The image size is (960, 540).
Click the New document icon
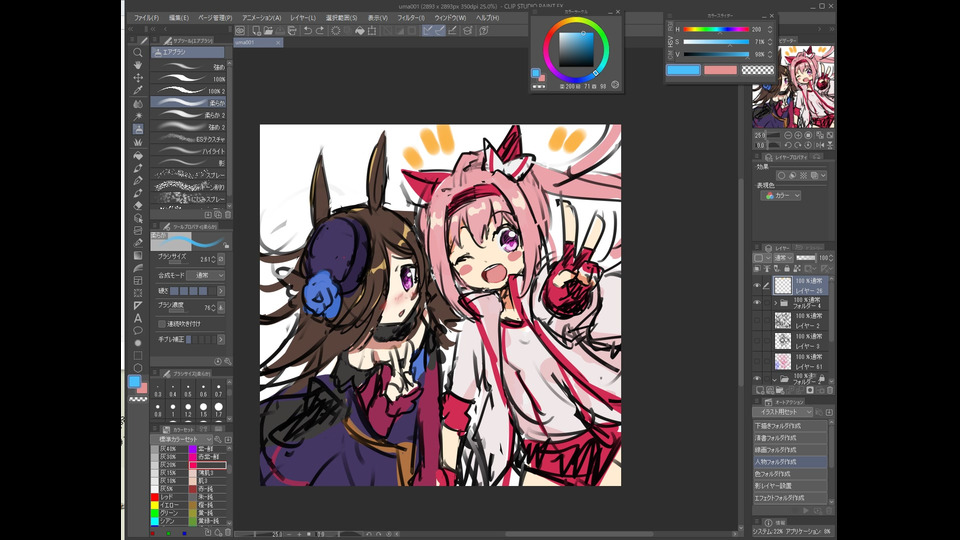[x=256, y=30]
